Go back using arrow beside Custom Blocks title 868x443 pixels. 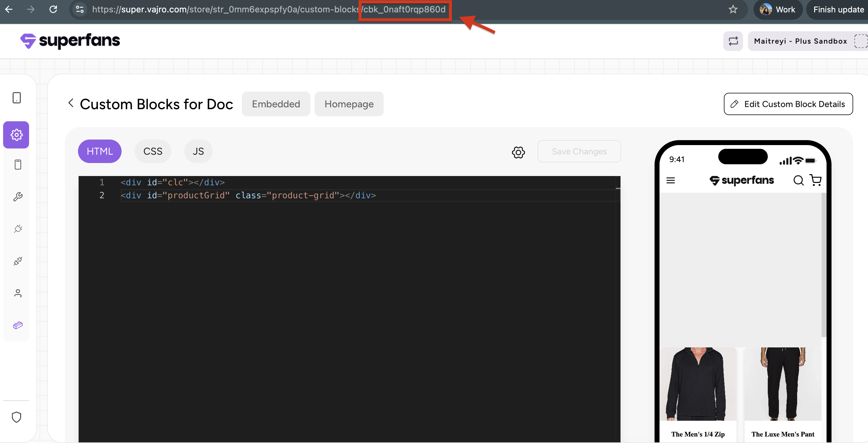pyautogui.click(x=71, y=103)
